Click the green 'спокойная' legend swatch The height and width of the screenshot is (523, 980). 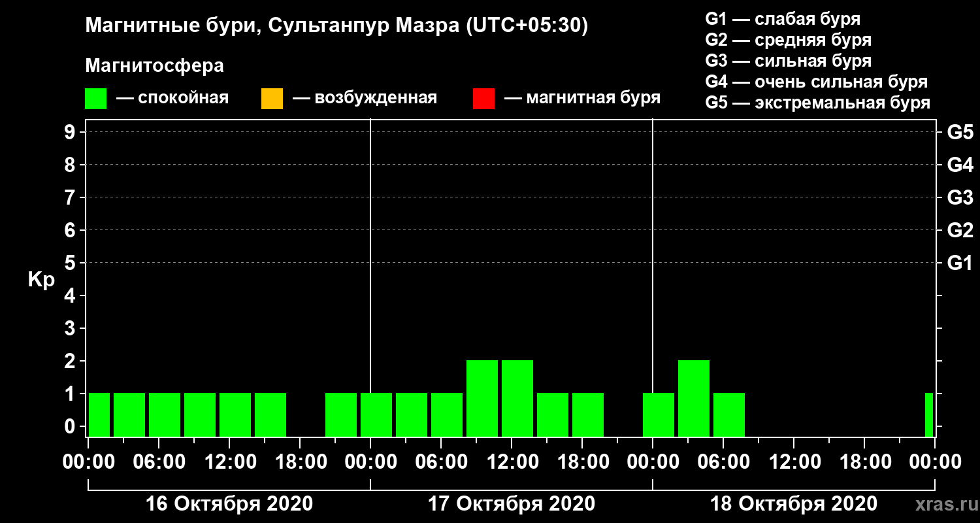click(x=96, y=99)
